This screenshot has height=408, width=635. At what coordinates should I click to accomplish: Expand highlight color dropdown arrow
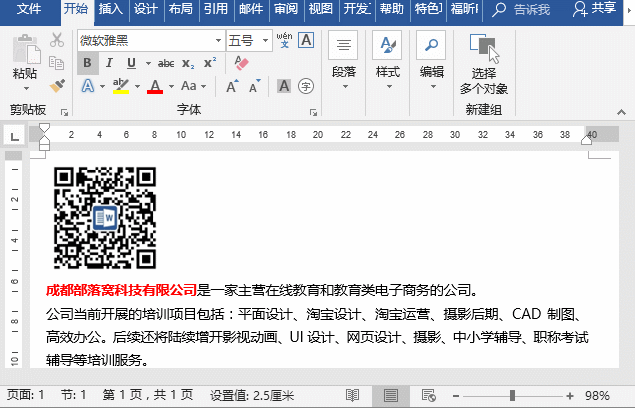(137, 86)
